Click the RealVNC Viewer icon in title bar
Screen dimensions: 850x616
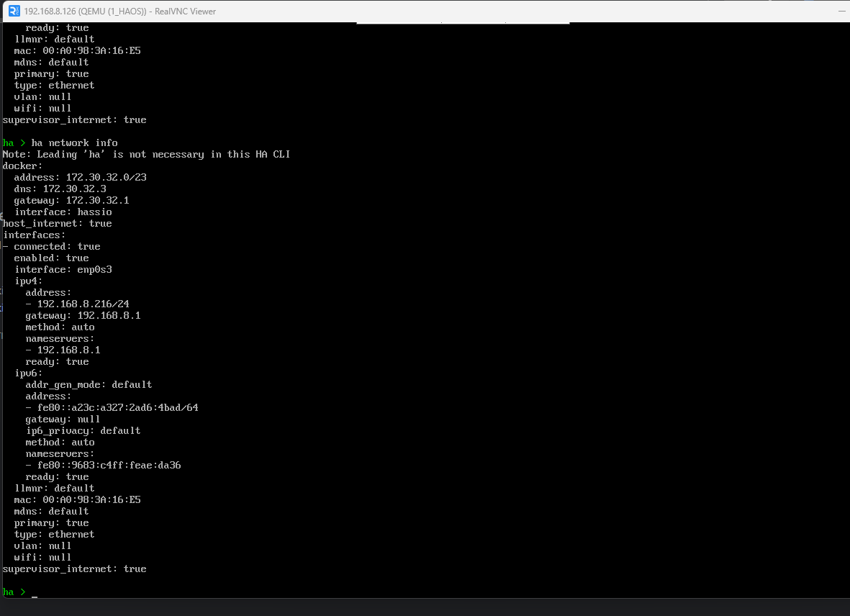click(14, 11)
